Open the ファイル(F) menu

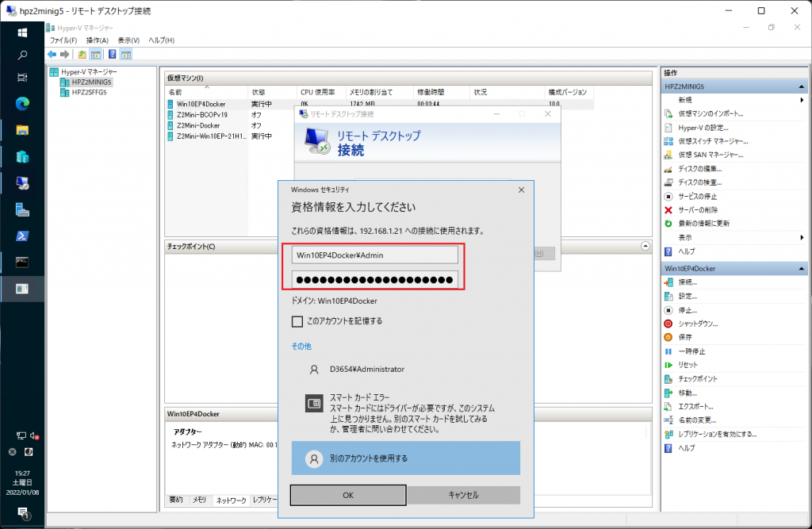tap(63, 40)
